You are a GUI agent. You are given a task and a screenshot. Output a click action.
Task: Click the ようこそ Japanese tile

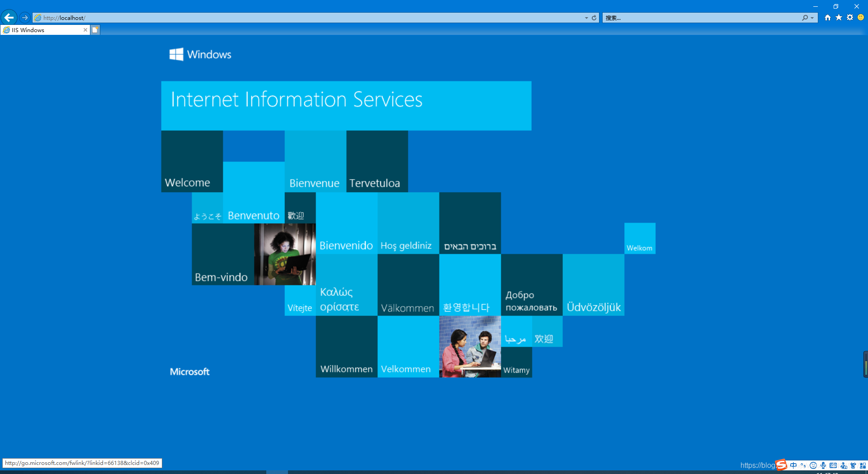coord(208,208)
